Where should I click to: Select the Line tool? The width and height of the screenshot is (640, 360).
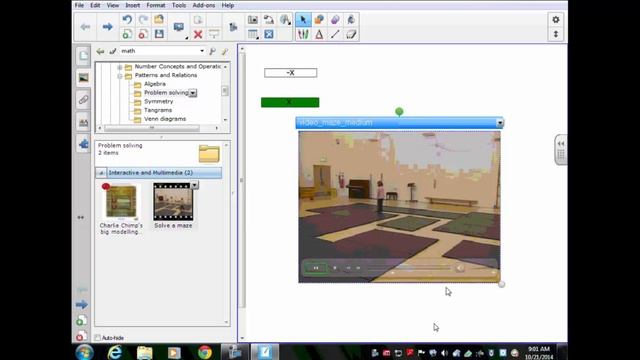(x=335, y=34)
